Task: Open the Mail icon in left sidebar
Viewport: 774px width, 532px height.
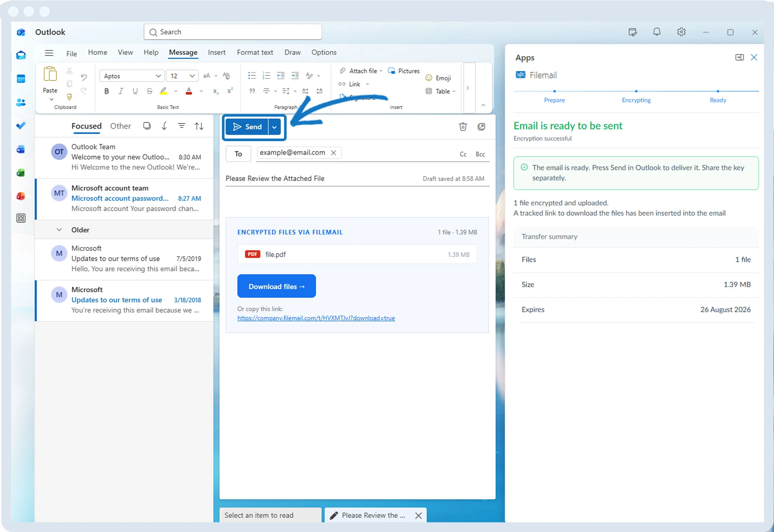Action: point(21,55)
